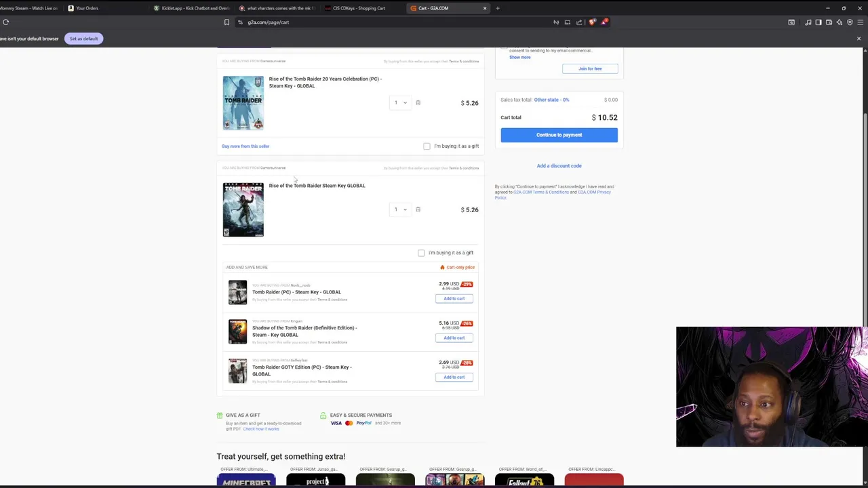Expand consent text with Show more
Image resolution: width=868 pixels, height=488 pixels.
point(520,58)
